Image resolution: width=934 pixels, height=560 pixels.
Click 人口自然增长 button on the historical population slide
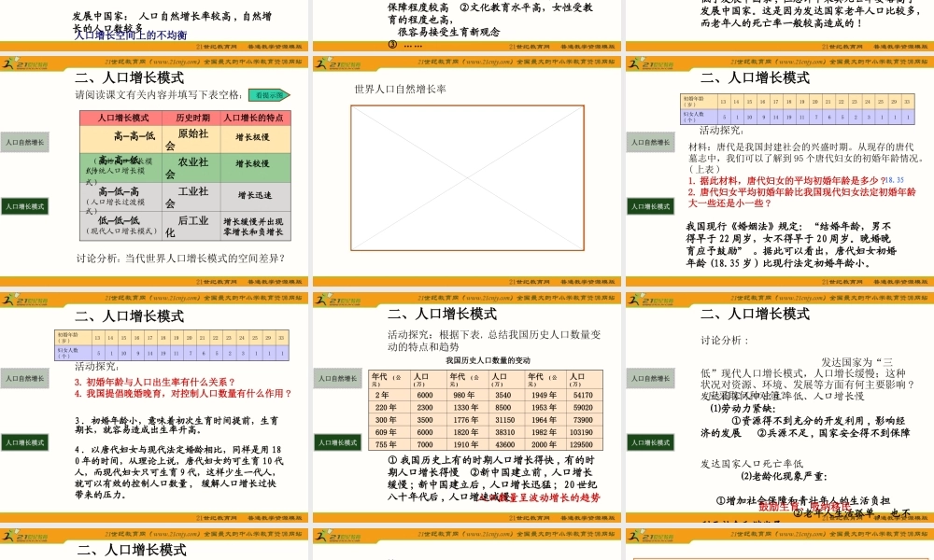[338, 379]
